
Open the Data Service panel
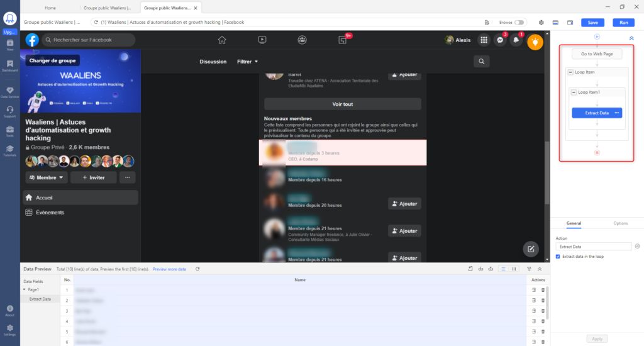pyautogui.click(x=9, y=92)
